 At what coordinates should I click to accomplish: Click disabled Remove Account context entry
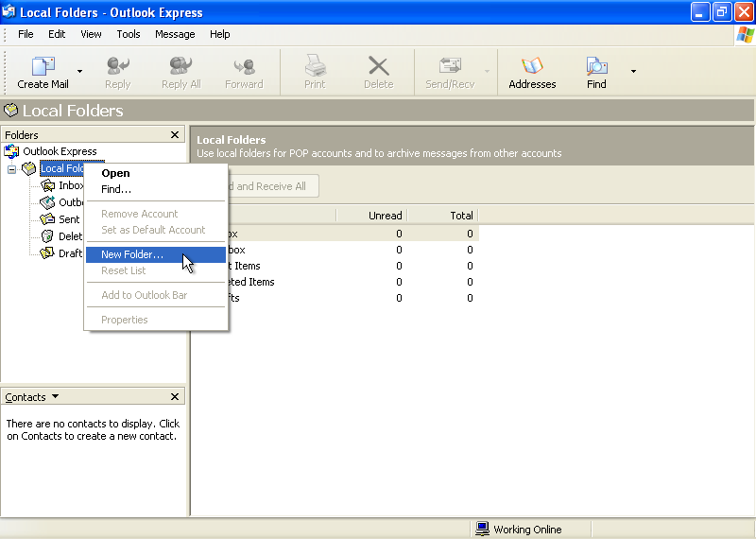(156, 214)
